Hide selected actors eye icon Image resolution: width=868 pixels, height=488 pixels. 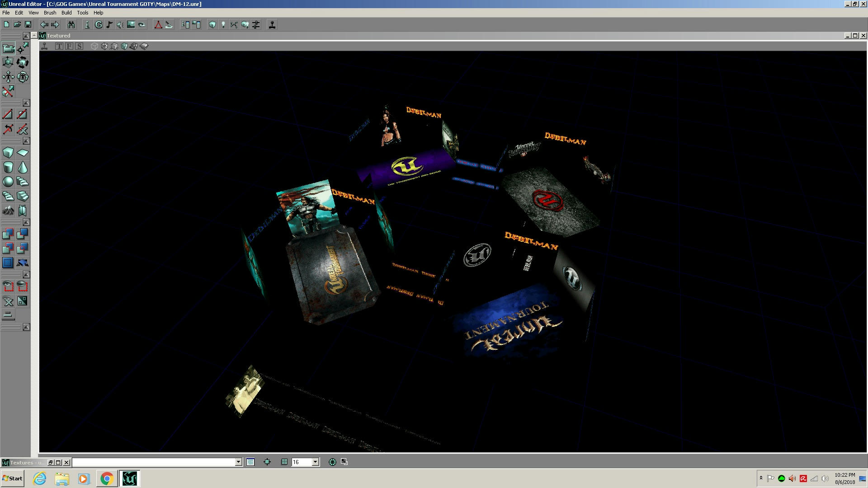(23, 286)
